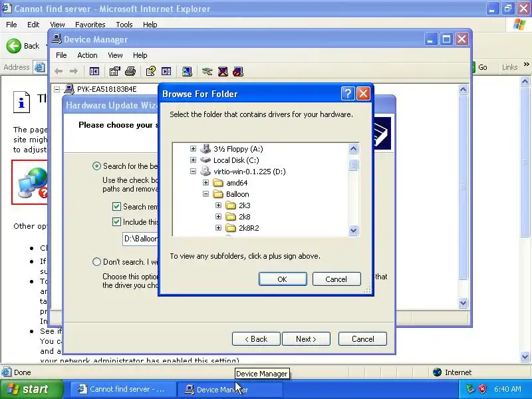Open Device Manager's View menu

(x=115, y=55)
